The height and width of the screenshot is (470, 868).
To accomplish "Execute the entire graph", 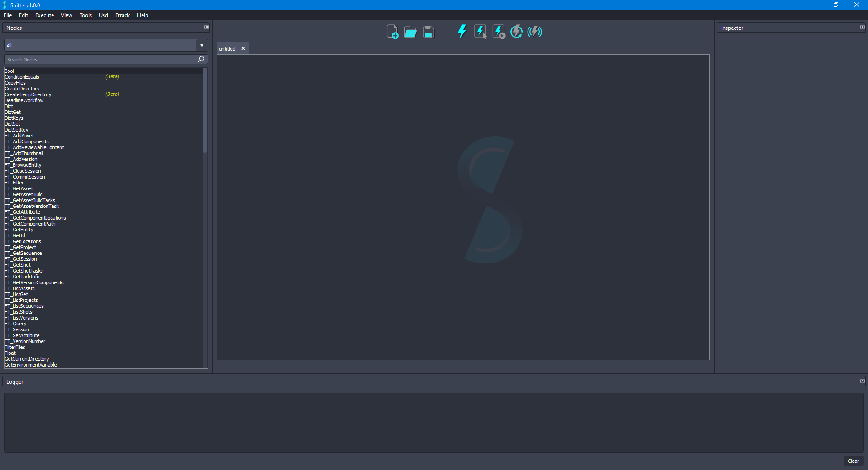I will 462,31.
